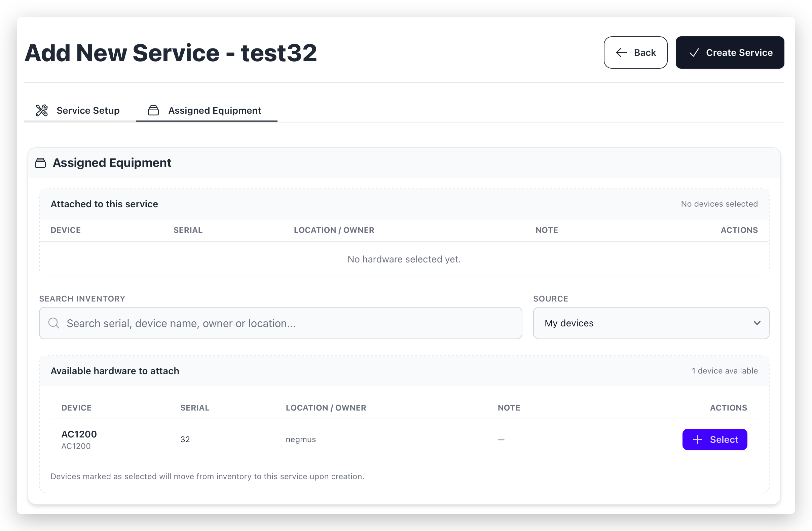Click the box icon in the Assigned Equipment header
The width and height of the screenshot is (812, 531).
[40, 163]
